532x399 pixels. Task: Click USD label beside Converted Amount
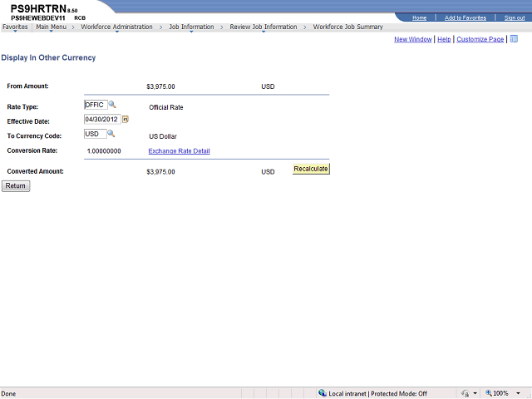[268, 172]
